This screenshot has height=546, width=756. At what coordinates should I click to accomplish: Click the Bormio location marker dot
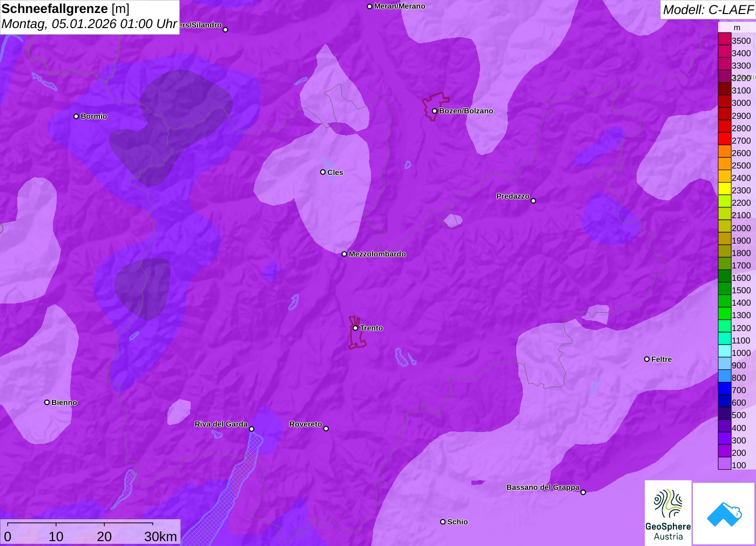[x=76, y=116]
